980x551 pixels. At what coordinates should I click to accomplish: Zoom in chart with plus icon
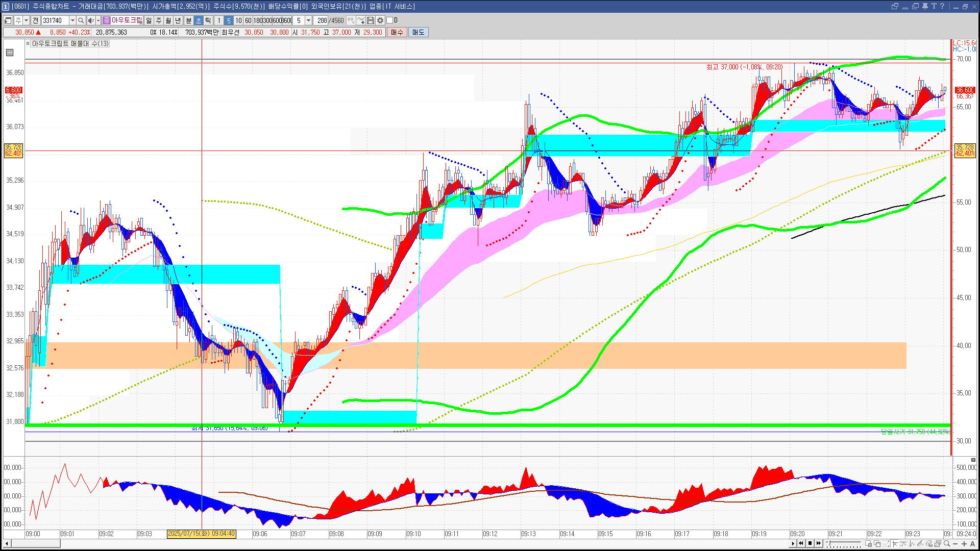964,544
